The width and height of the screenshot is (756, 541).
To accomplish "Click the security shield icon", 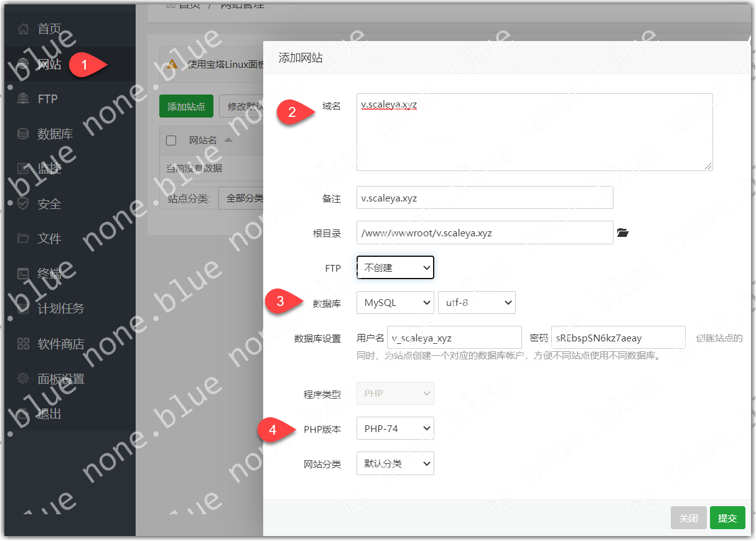I will 23,204.
